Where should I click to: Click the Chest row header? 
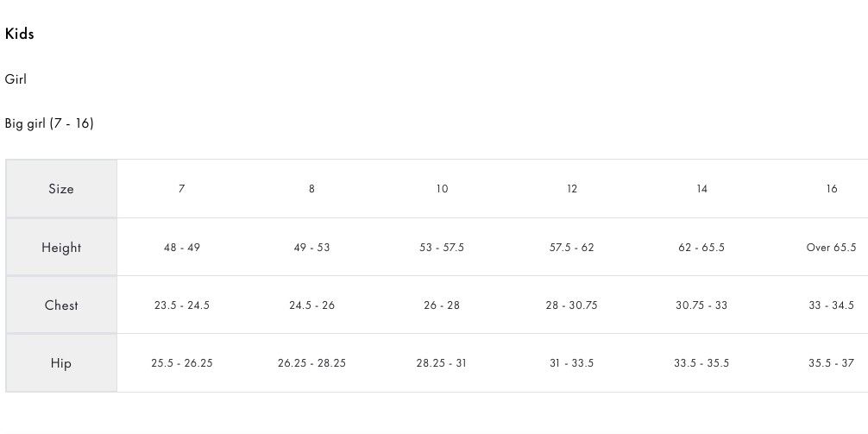click(x=61, y=305)
